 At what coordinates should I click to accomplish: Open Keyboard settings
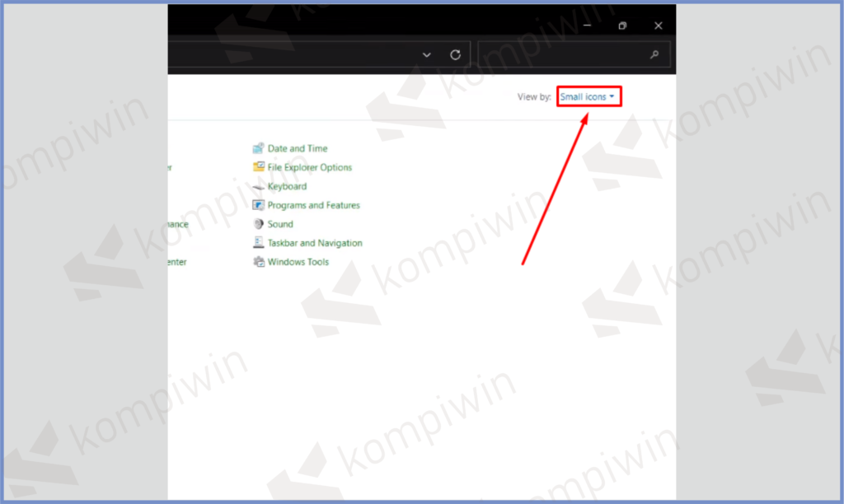[288, 186]
